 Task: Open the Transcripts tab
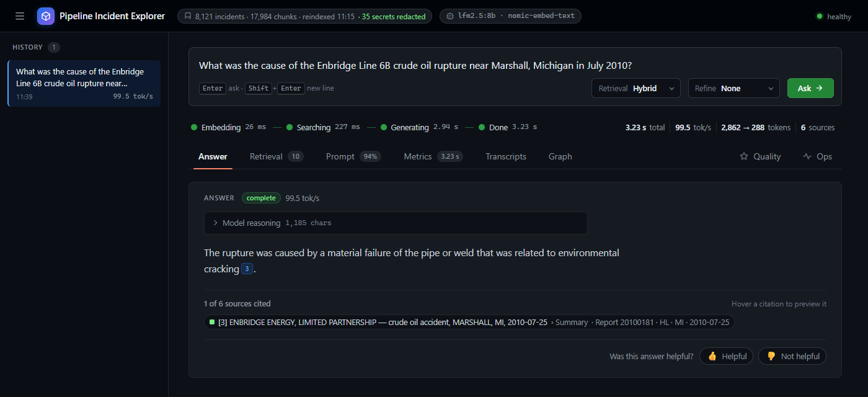tap(506, 156)
